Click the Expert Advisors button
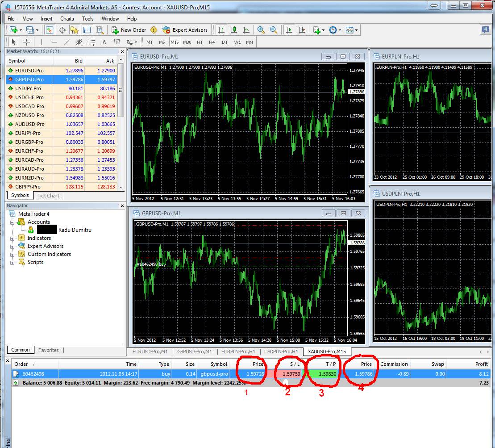Screen dimensions: 495x448 (185, 30)
